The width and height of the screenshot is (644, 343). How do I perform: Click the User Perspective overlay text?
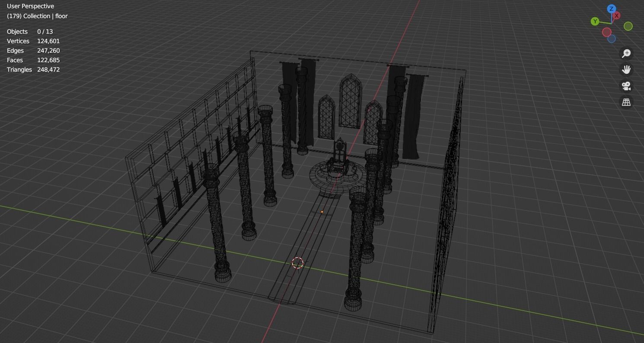click(30, 6)
